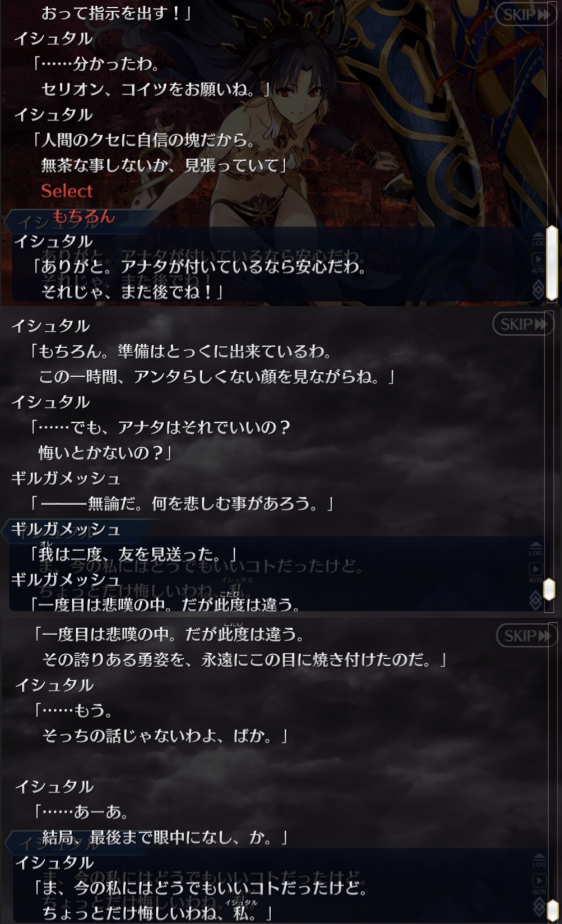Tap the red 'Select' label in log
562x924 pixels.
[x=67, y=191]
